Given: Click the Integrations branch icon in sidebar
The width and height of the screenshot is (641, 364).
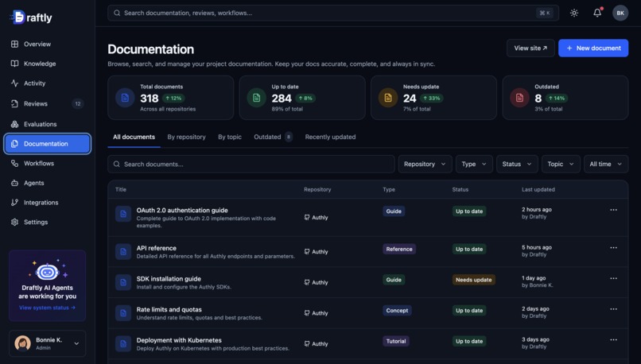Looking at the screenshot, I should tap(15, 203).
